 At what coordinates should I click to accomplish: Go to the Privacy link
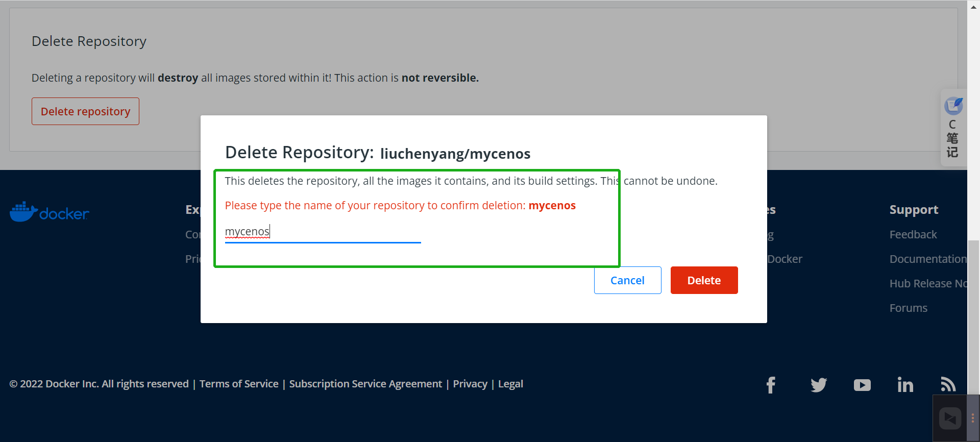click(470, 384)
